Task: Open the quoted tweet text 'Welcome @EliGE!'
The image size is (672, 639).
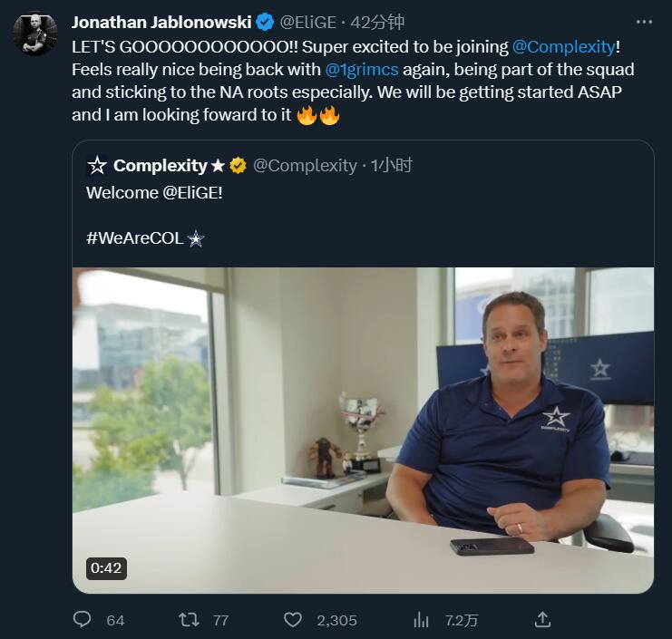Action: pyautogui.click(x=154, y=192)
